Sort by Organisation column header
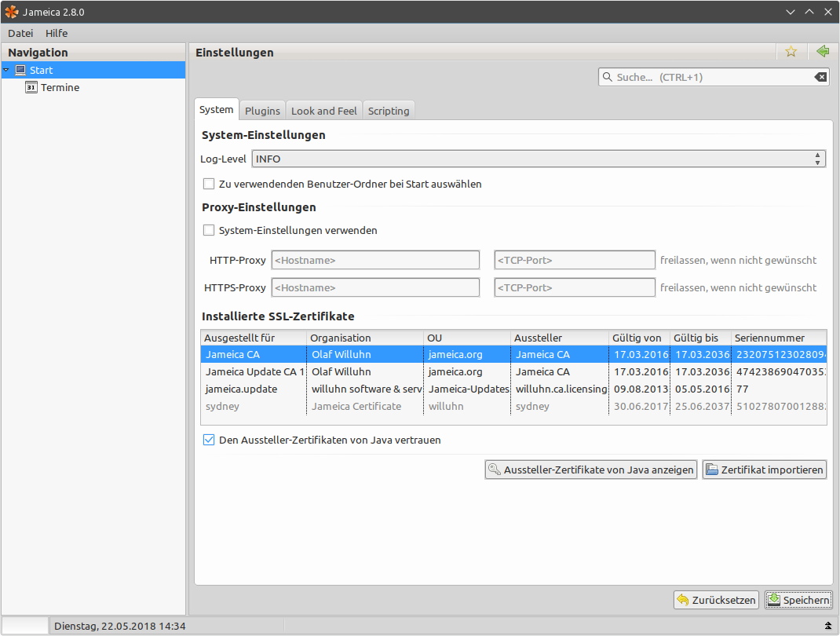 [365, 338]
